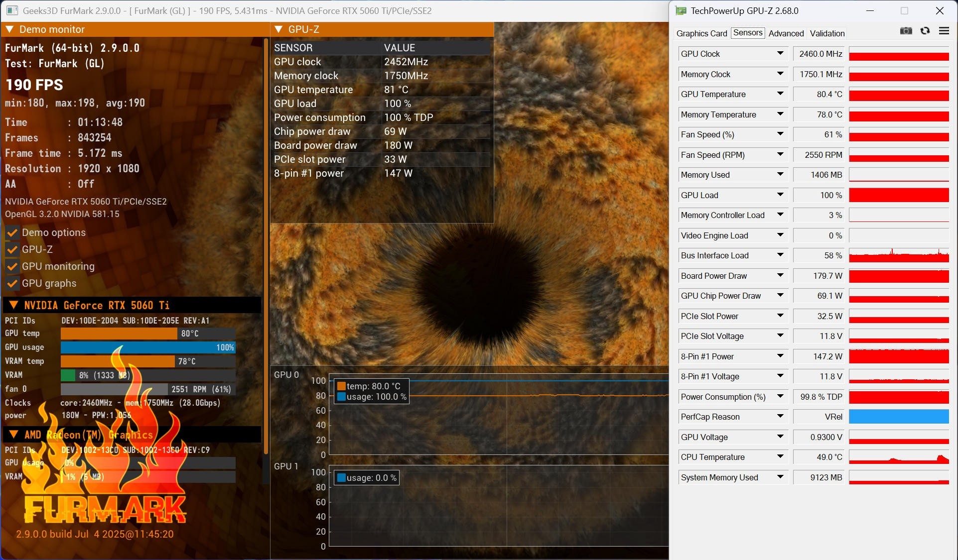Click the GPU-Z refresh icon
958x560 pixels.
[x=925, y=31]
